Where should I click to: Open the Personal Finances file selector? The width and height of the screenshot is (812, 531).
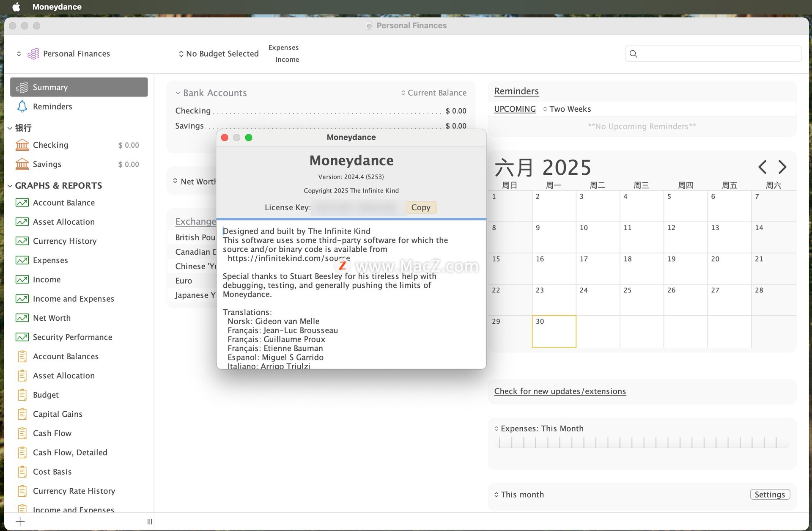click(63, 54)
